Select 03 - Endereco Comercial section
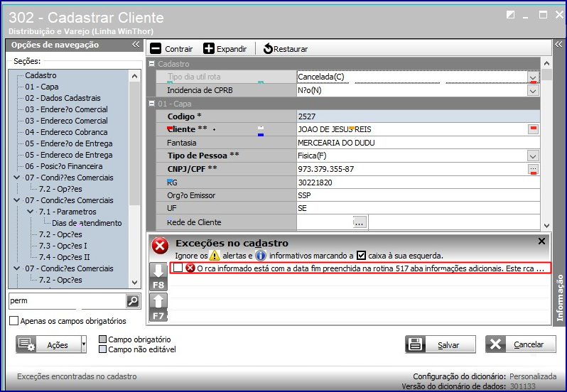567x392 pixels. coord(67,121)
